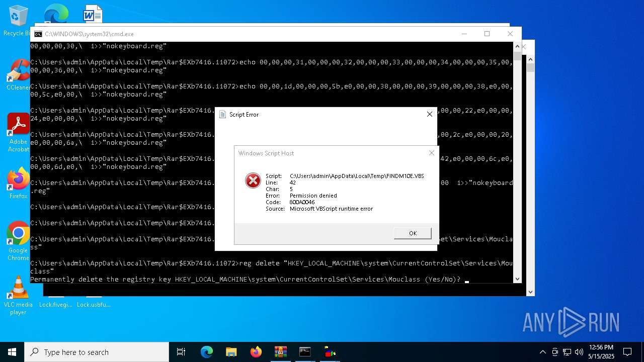Click the error code 800A0046 text

[302, 202]
